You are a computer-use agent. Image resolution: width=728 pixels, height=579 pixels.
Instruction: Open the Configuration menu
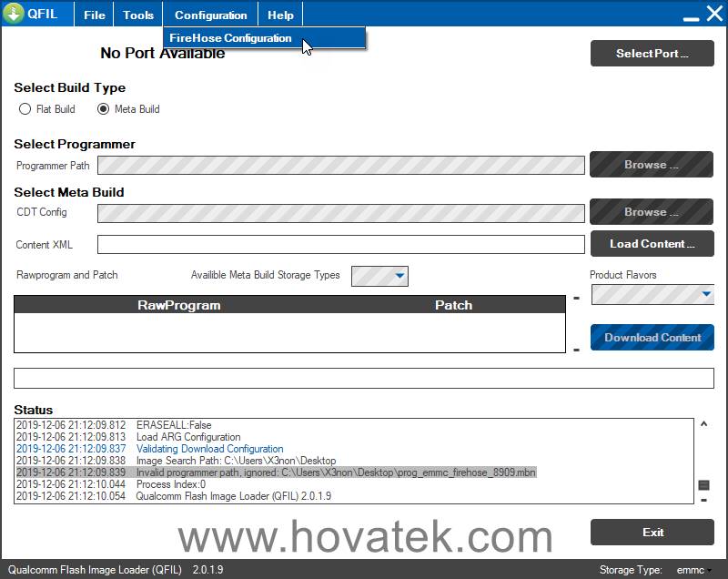pos(211,15)
